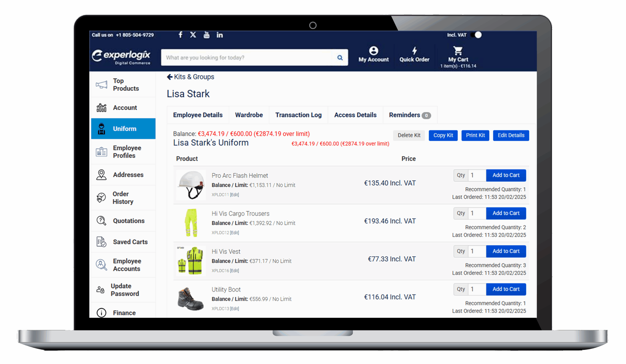The height and width of the screenshot is (364, 626).
Task: Open the Transaction Log tab
Action: tap(298, 115)
